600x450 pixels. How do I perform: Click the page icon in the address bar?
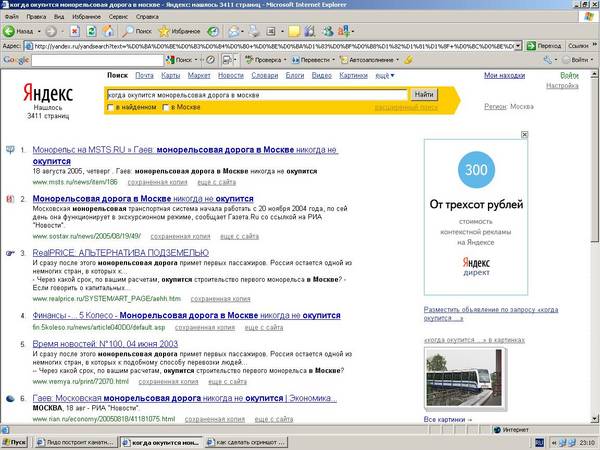tap(29, 46)
